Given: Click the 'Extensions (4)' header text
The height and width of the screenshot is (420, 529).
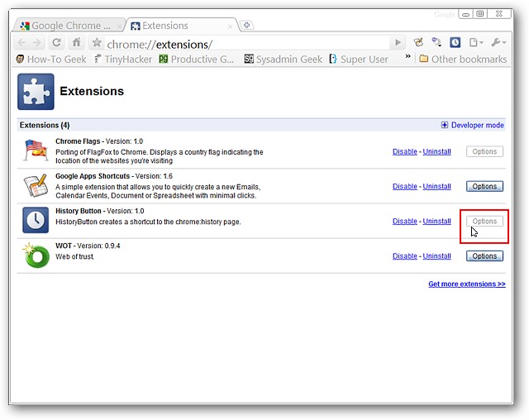Looking at the screenshot, I should point(45,125).
